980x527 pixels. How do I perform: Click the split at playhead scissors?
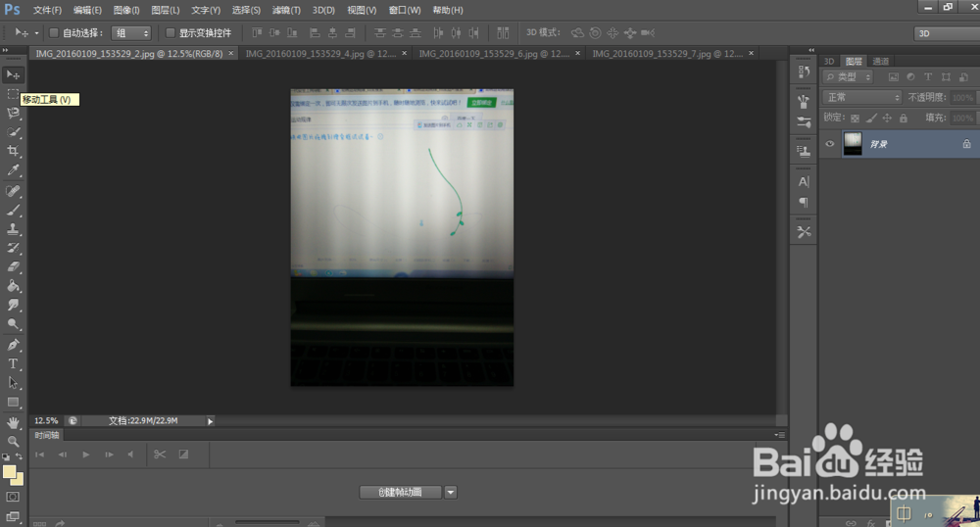tap(160, 455)
